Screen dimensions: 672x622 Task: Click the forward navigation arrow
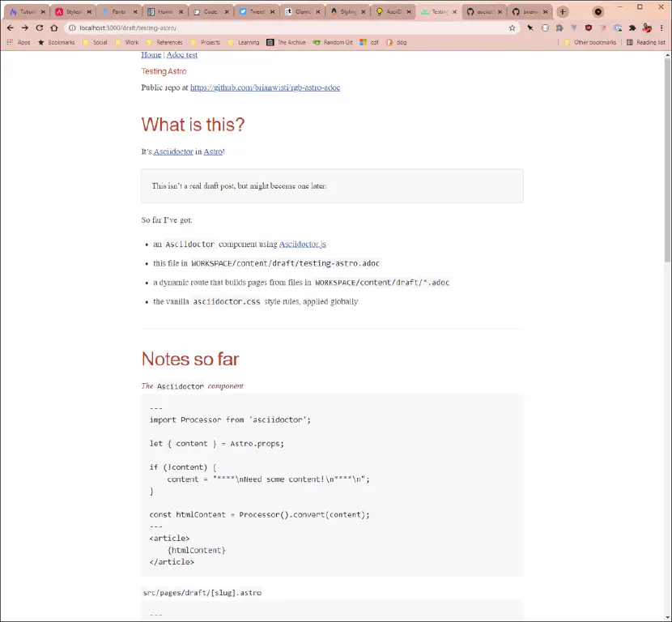click(25, 27)
